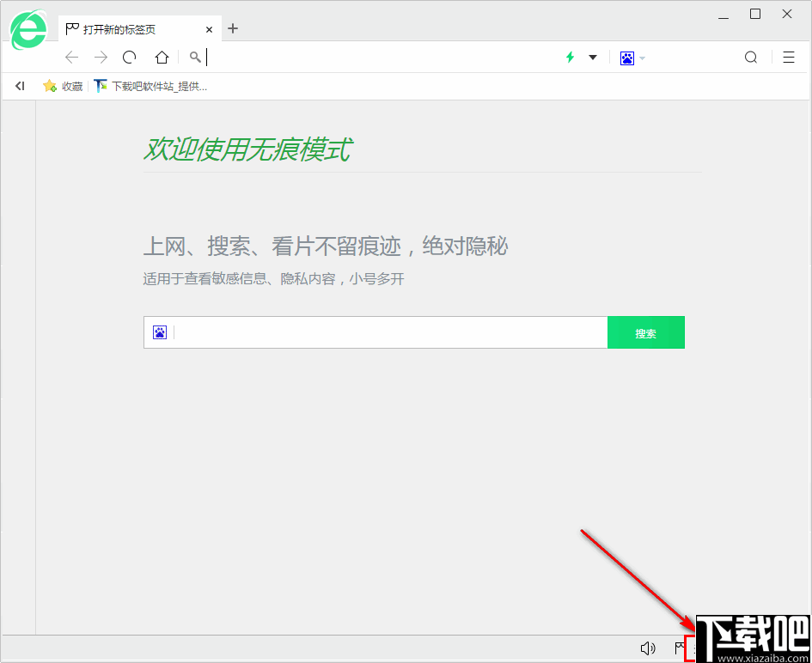Viewport: 812px width, 663px height.
Task: Click the green 搜索 search button
Action: (x=646, y=332)
